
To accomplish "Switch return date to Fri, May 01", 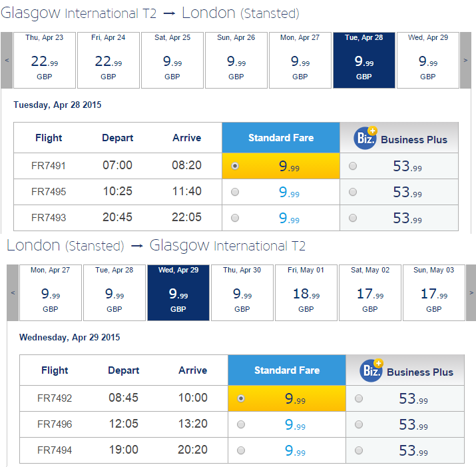I will (306, 292).
